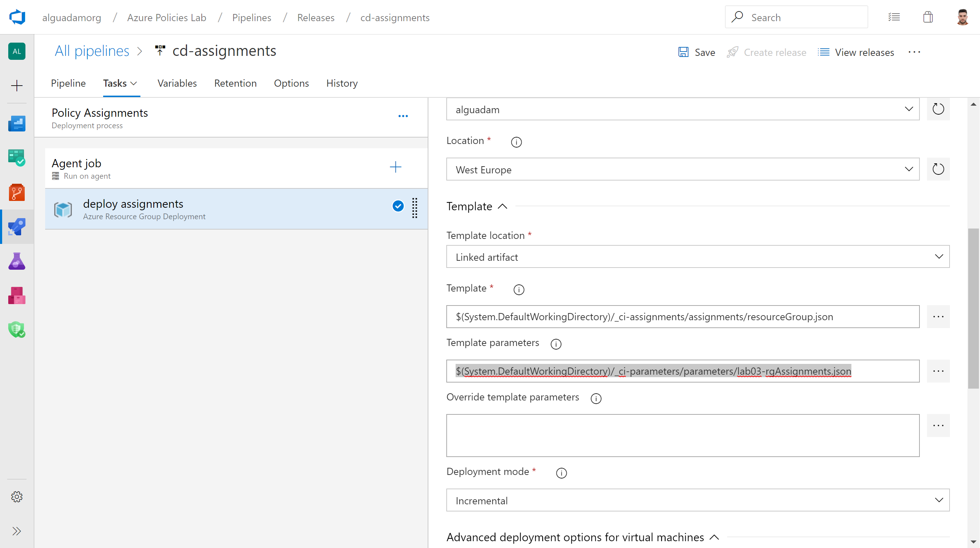Show info for Location field

tap(516, 142)
